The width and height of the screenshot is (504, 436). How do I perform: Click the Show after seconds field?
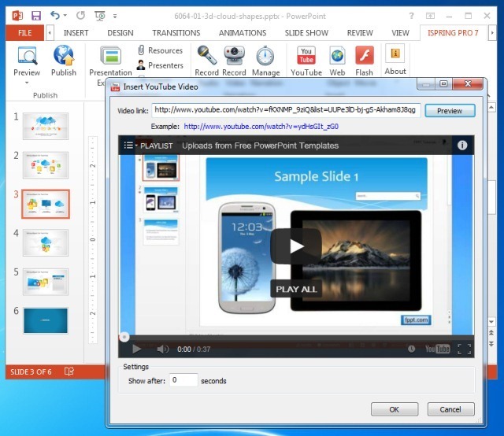tap(183, 380)
